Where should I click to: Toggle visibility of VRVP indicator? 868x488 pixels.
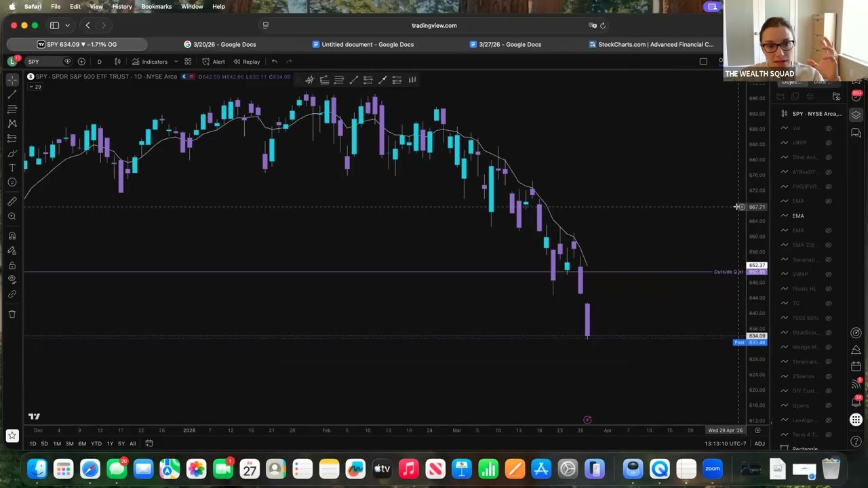click(x=828, y=143)
